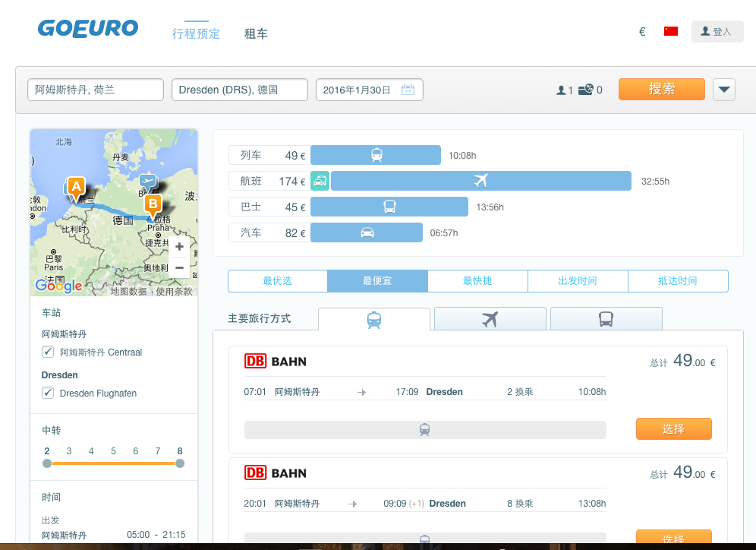Image resolution: width=756 pixels, height=550 pixels.
Task: Toggle 阿姆斯特丹 Centraal station checkbox
Action: [x=47, y=352]
